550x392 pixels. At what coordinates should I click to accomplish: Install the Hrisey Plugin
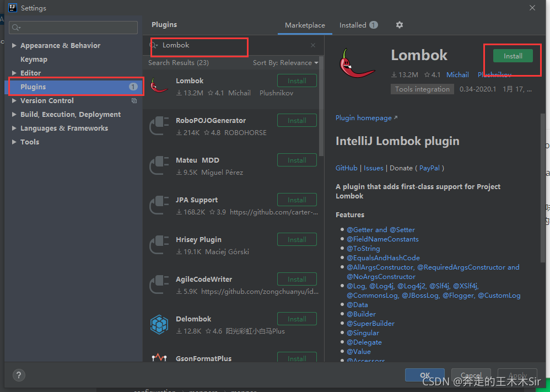296,239
